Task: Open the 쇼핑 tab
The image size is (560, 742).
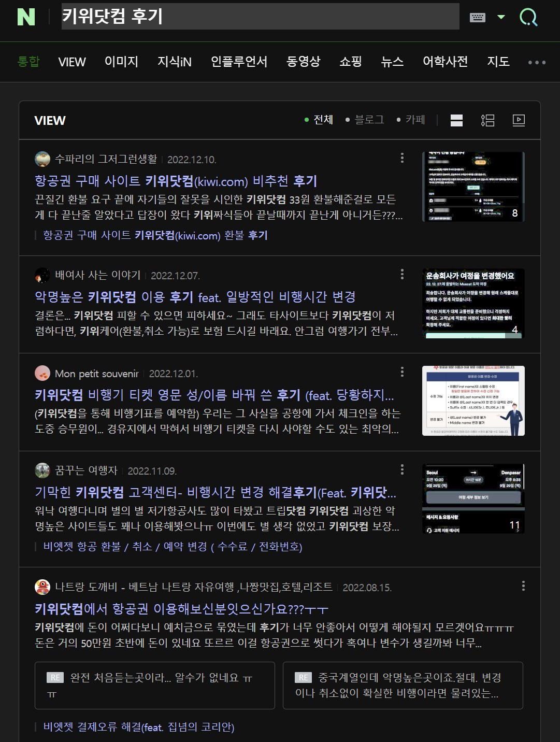Action: 351,62
